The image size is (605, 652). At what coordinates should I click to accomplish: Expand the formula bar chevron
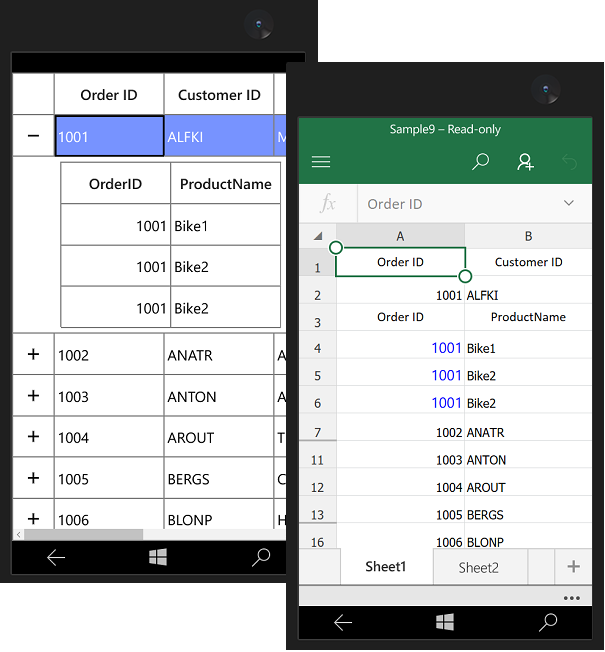(x=568, y=203)
